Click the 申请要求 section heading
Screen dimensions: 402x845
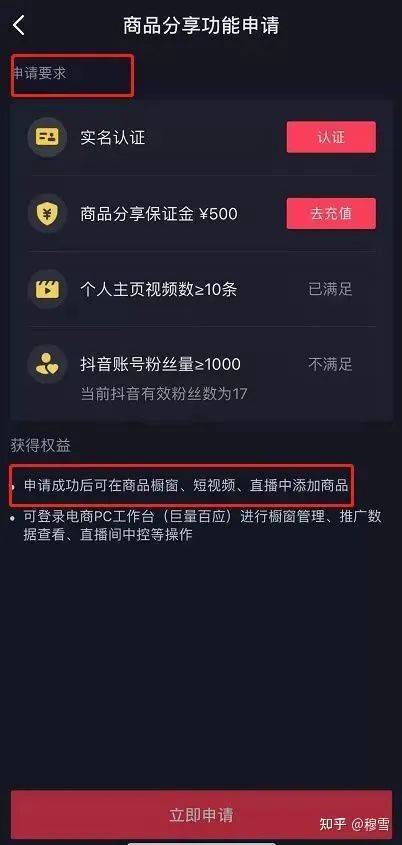click(38, 73)
